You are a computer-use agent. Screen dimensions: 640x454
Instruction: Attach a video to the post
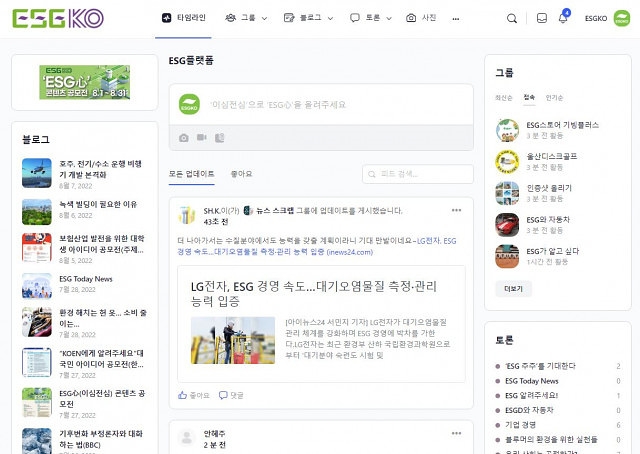[x=201, y=137]
